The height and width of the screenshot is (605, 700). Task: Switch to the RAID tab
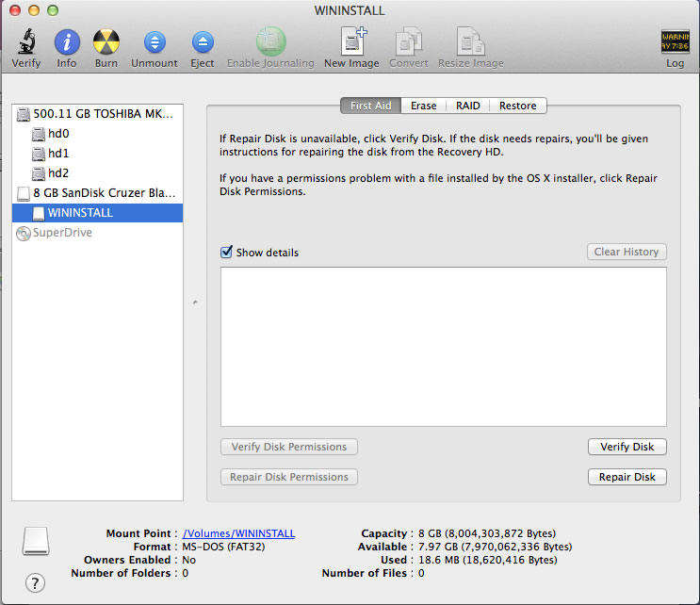468,106
